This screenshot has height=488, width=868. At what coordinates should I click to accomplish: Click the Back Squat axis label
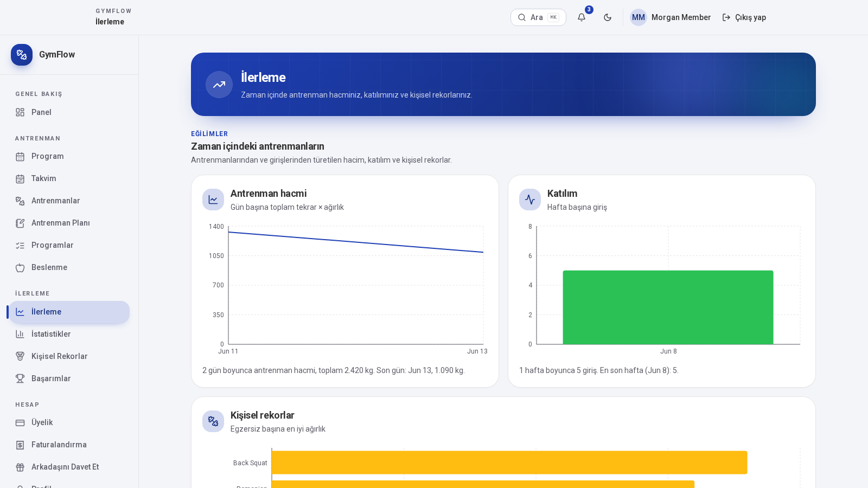click(x=250, y=463)
